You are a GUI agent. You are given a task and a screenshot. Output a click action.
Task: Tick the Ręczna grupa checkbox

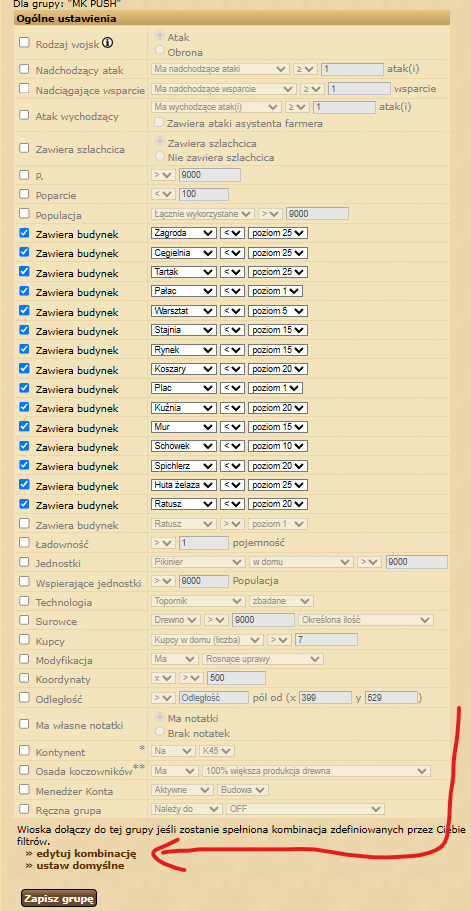[24, 809]
